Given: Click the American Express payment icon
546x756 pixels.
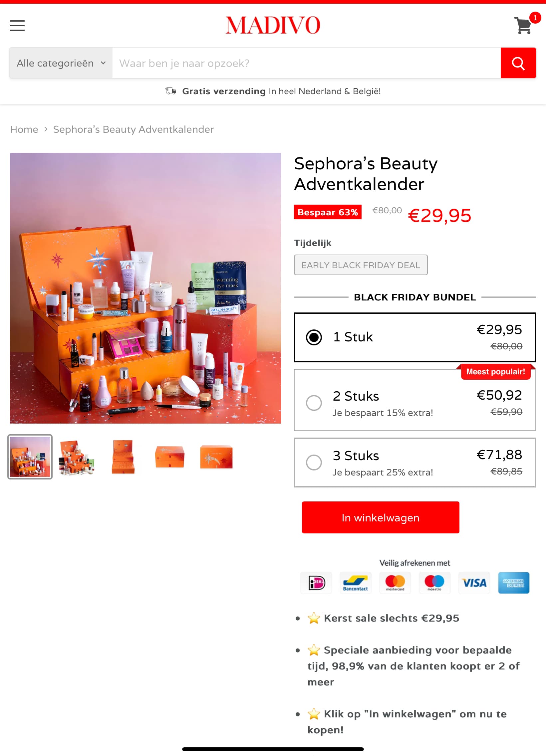Looking at the screenshot, I should [514, 583].
